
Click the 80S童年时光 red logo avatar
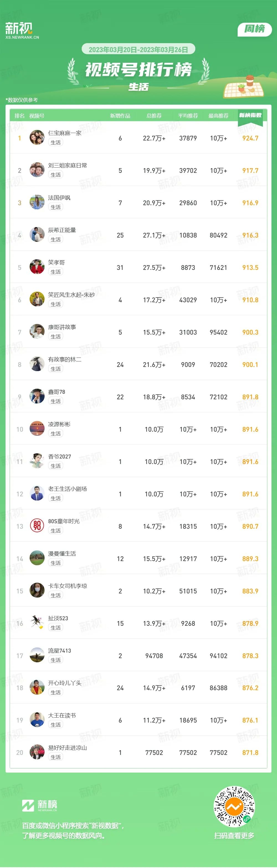37,526
